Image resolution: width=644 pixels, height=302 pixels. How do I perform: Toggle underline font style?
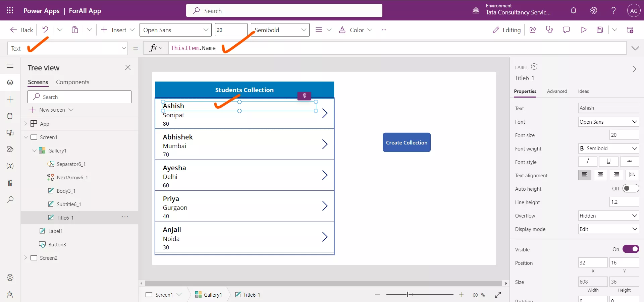coord(608,162)
